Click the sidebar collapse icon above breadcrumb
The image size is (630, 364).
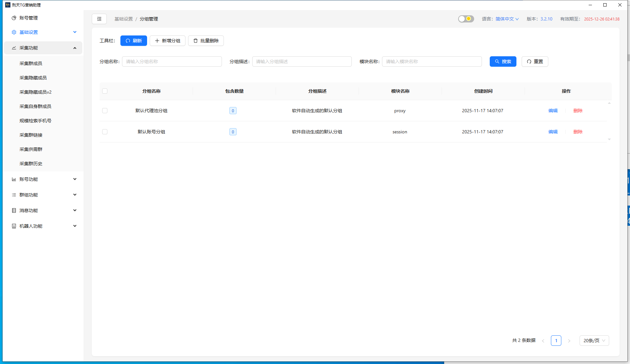tap(99, 19)
